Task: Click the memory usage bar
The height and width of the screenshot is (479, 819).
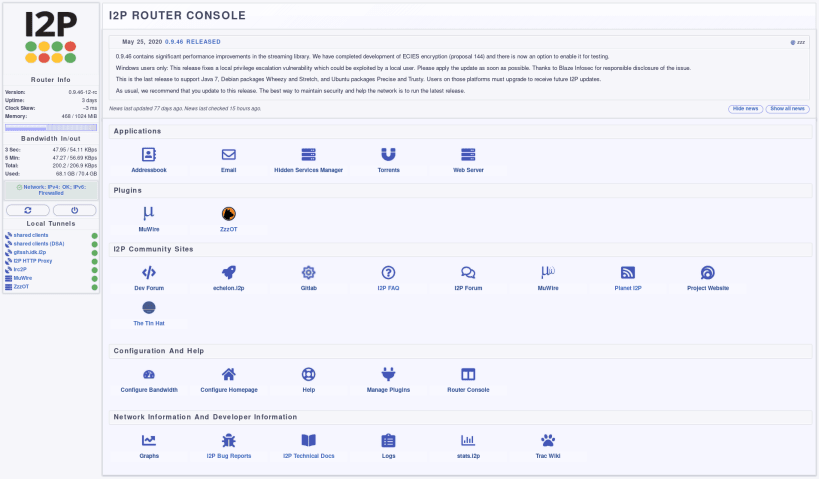Action: [51, 127]
